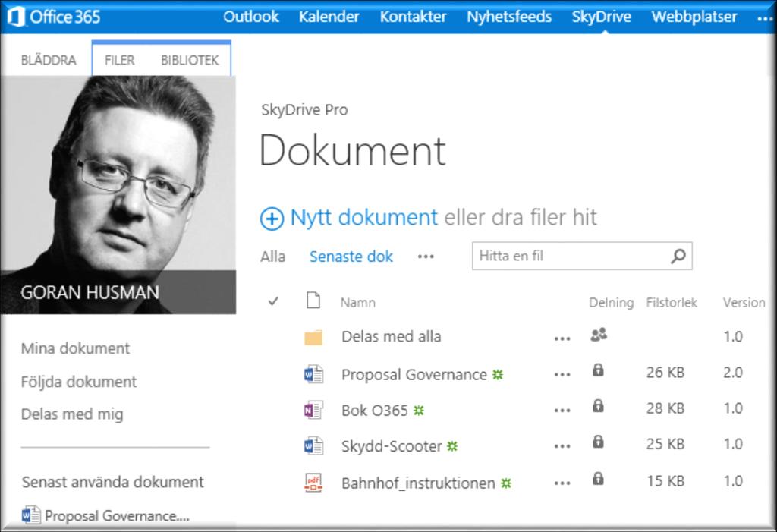Open ellipsis menu for Skydd-Scooter
This screenshot has width=777, height=532.
point(562,446)
